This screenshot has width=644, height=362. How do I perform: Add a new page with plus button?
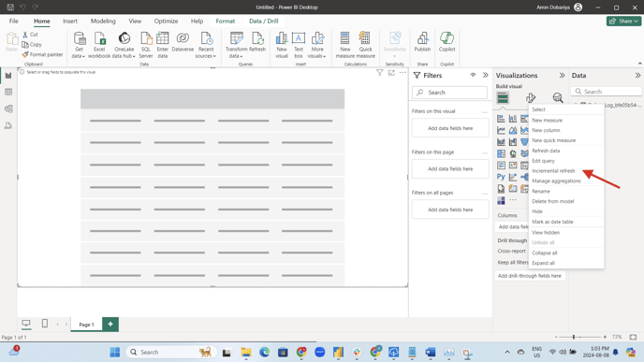[x=110, y=325]
